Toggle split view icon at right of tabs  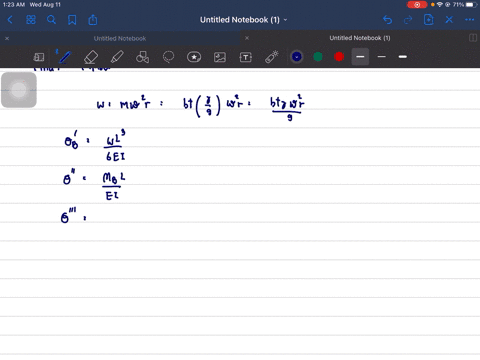473,38
